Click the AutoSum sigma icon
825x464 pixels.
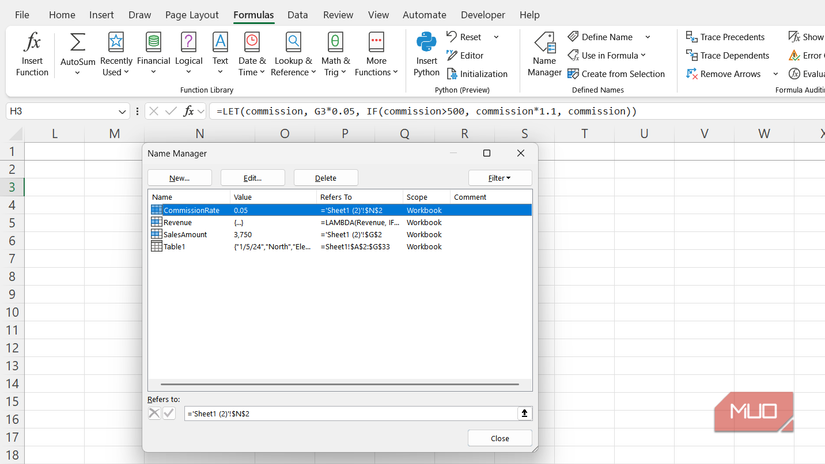77,43
